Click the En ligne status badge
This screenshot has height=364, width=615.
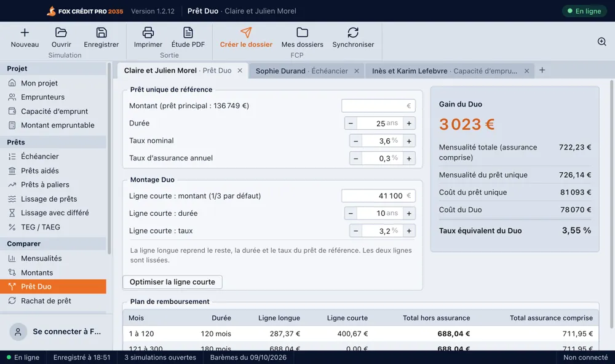click(x=584, y=11)
